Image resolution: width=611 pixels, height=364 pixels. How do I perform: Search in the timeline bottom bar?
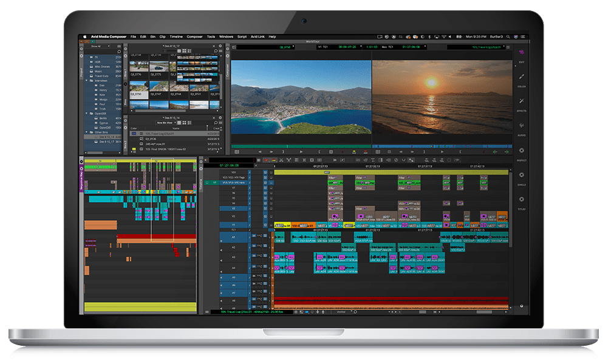(x=355, y=312)
